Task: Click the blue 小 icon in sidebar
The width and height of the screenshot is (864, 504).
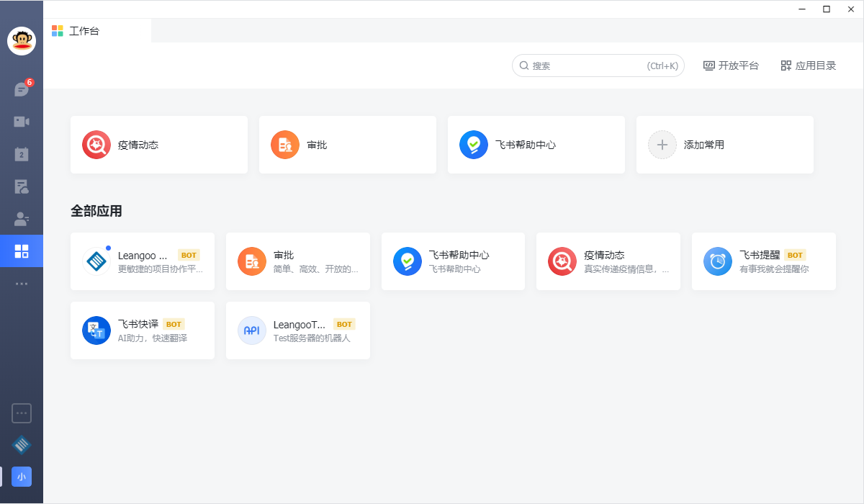Action: (x=22, y=477)
